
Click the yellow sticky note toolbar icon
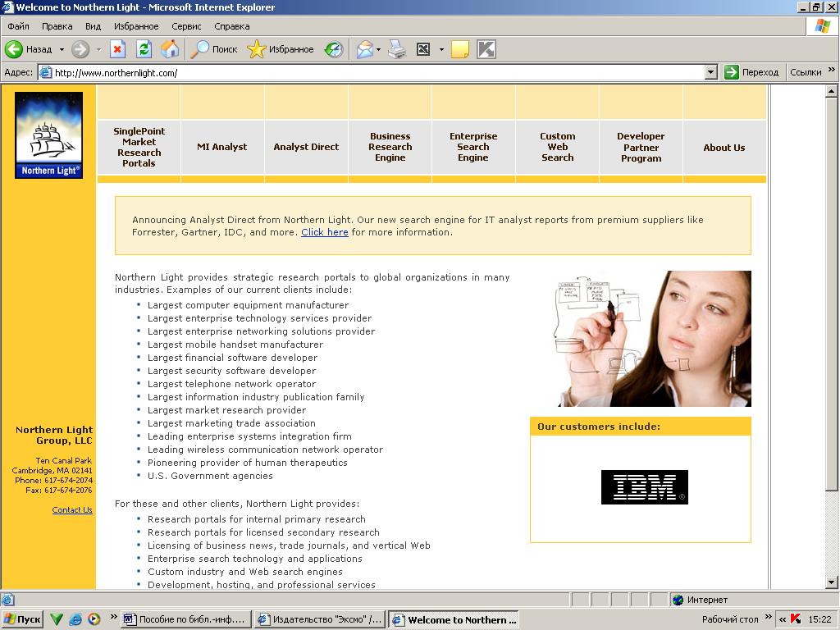pyautogui.click(x=460, y=49)
